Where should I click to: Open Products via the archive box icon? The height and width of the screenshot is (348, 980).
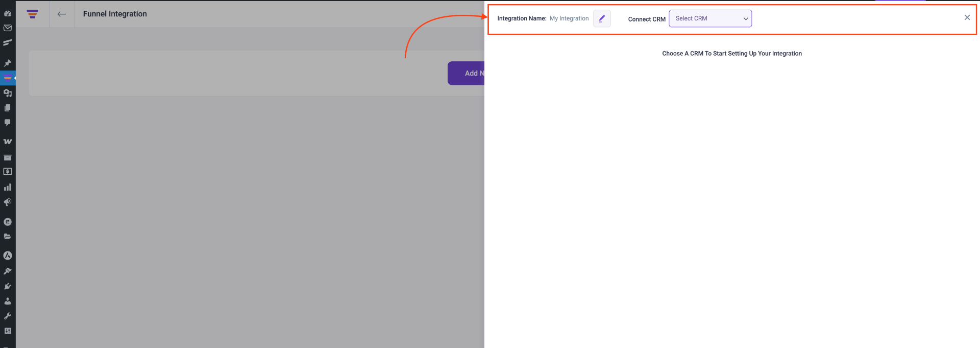click(x=8, y=157)
